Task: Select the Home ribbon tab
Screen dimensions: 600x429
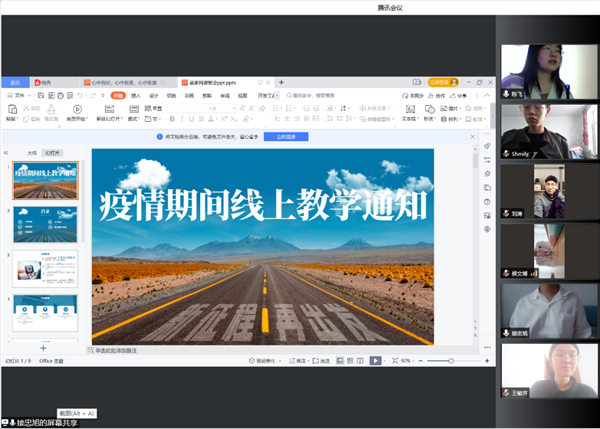Action: (x=118, y=95)
